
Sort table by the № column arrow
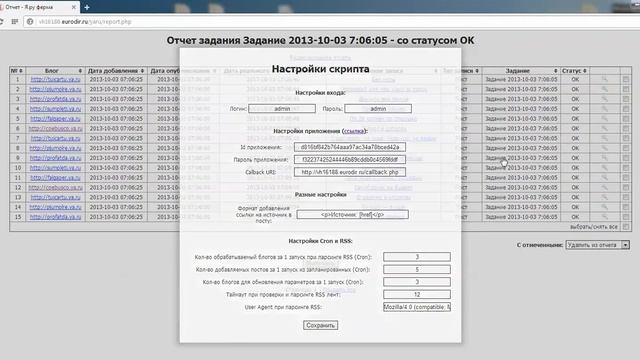(20, 71)
